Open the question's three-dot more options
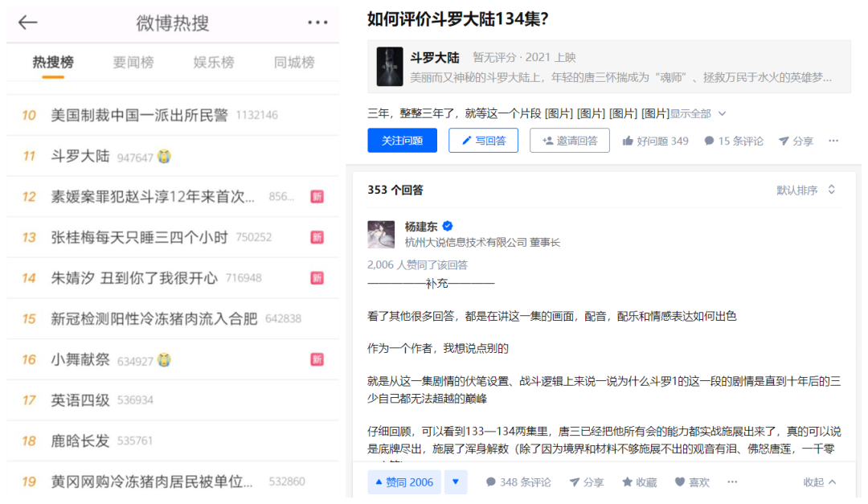868x504 pixels. (833, 141)
